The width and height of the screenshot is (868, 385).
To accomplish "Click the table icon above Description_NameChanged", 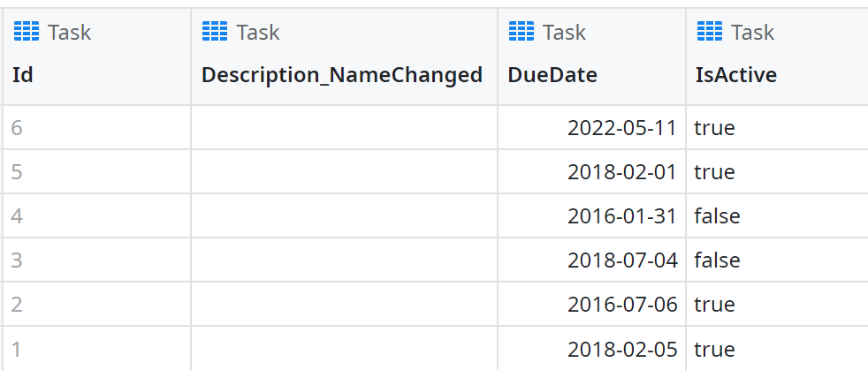I will pos(215,33).
